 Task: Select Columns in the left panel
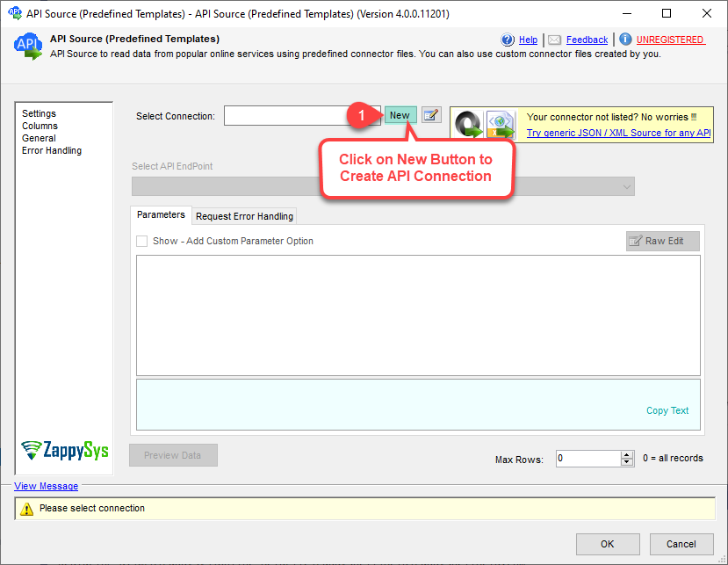pyautogui.click(x=40, y=126)
